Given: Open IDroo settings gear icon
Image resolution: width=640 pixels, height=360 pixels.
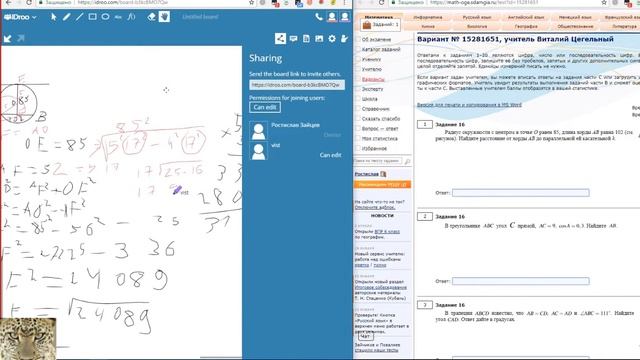Looking at the screenshot, I should coord(332,38).
